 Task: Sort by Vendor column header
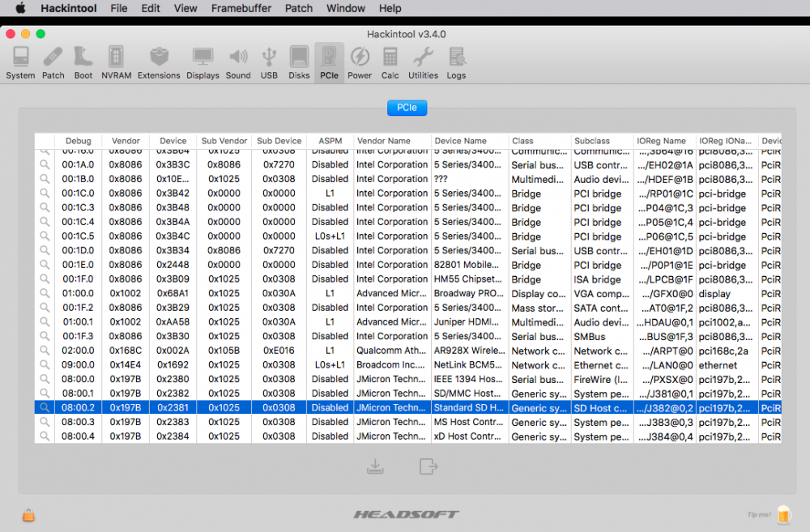(x=126, y=140)
